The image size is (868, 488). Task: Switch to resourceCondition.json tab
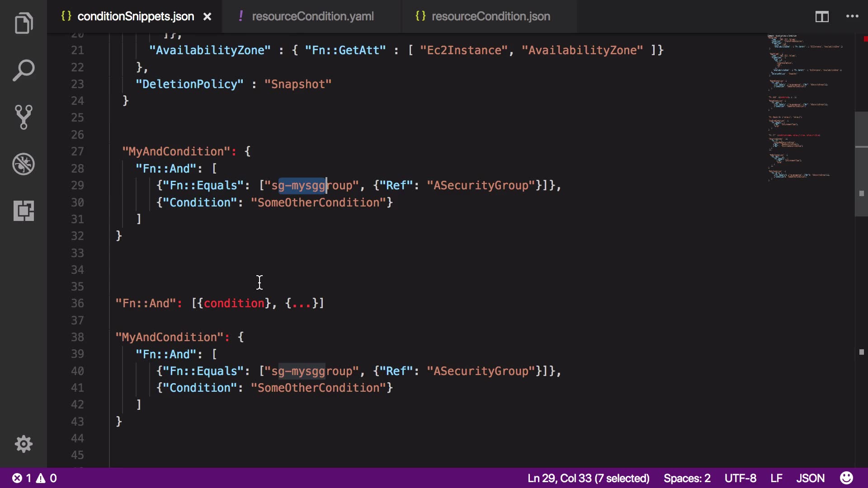[491, 17]
